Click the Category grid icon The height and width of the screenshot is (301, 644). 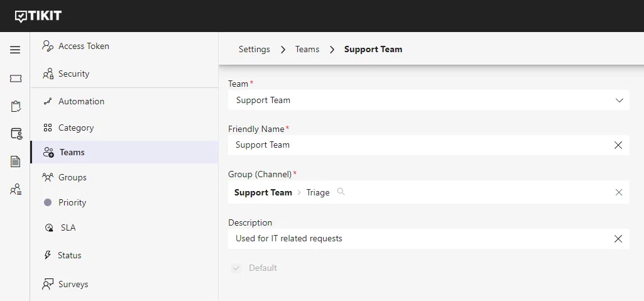[48, 128]
